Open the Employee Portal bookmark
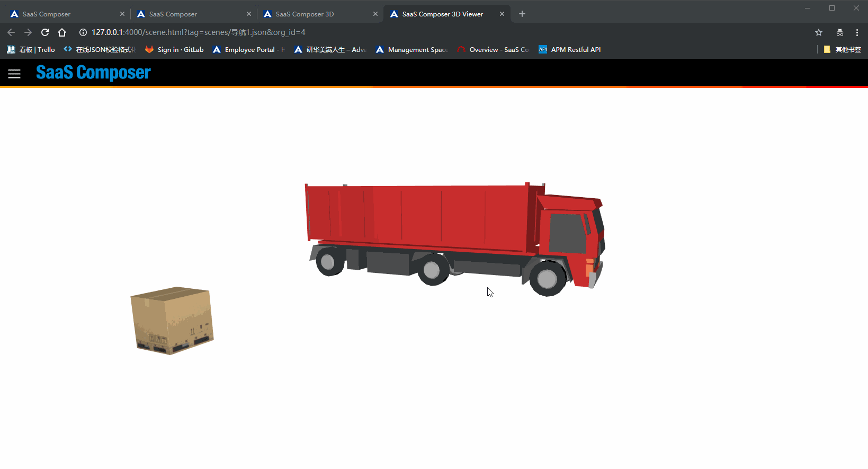 coord(248,49)
